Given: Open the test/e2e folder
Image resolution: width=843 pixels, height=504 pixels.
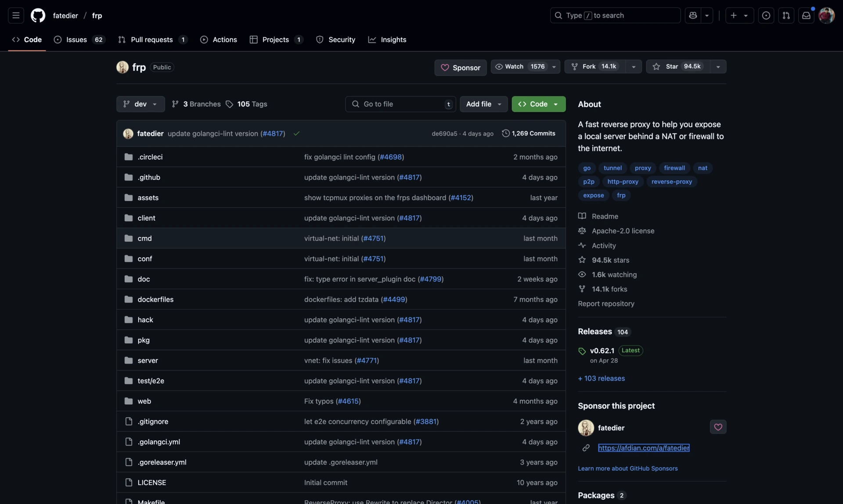Looking at the screenshot, I should (x=151, y=381).
